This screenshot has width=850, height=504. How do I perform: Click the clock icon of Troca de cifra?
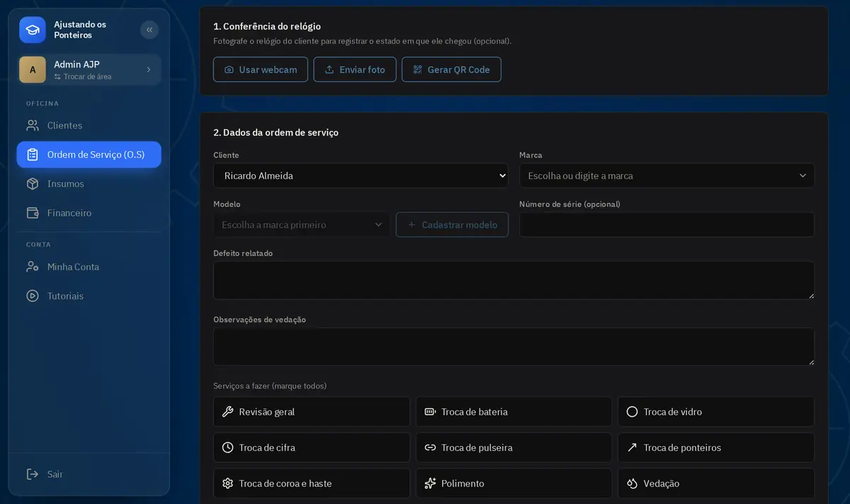coord(227,447)
